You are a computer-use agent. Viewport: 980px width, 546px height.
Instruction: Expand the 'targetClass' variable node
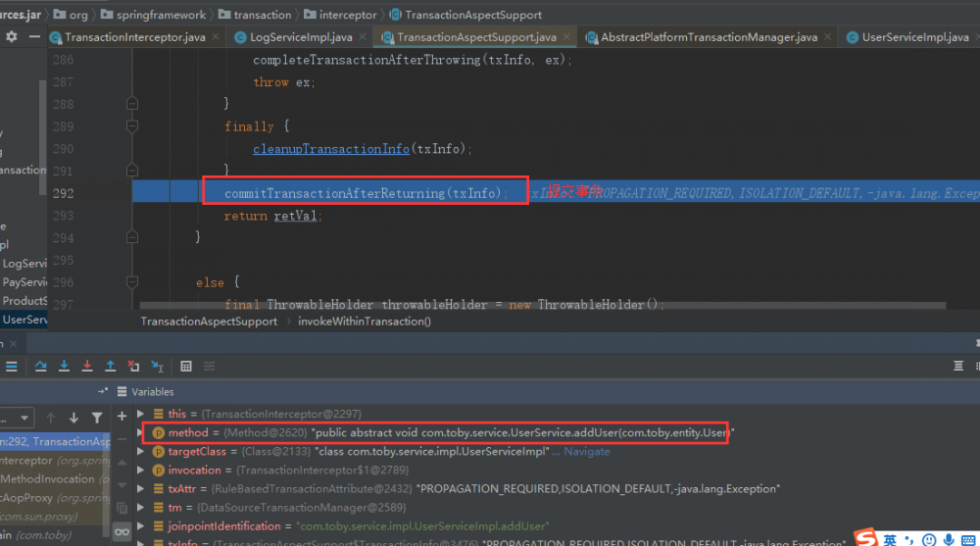tap(140, 451)
